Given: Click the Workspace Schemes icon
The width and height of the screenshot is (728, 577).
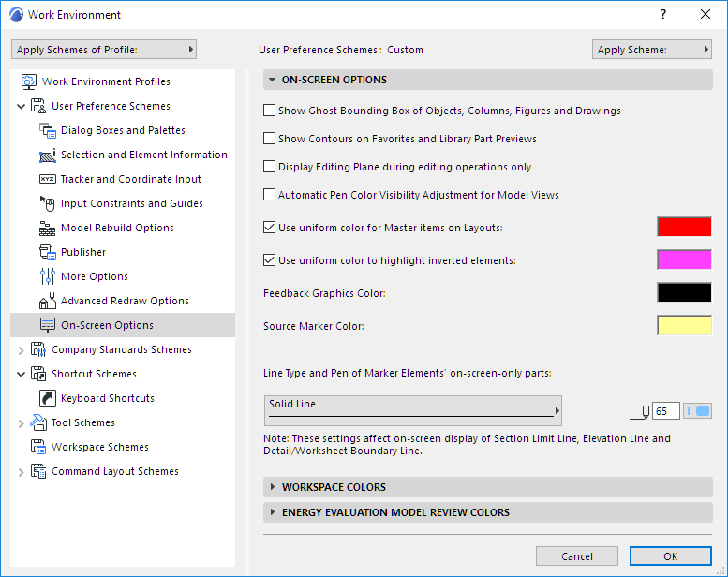Looking at the screenshot, I should point(38,447).
